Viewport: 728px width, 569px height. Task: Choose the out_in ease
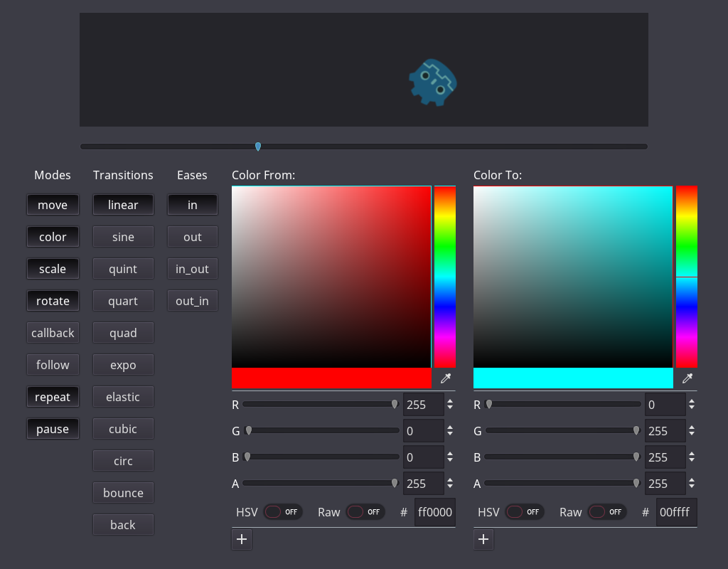click(192, 301)
